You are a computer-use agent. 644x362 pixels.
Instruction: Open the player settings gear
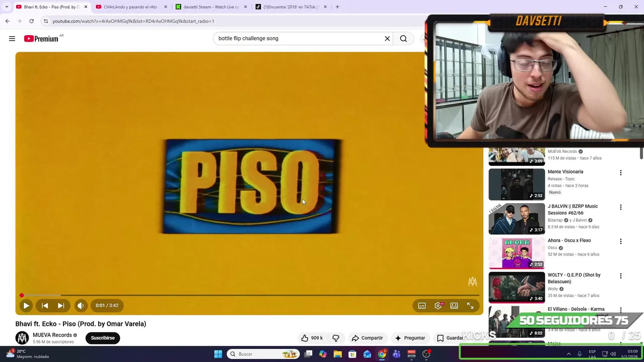click(438, 306)
